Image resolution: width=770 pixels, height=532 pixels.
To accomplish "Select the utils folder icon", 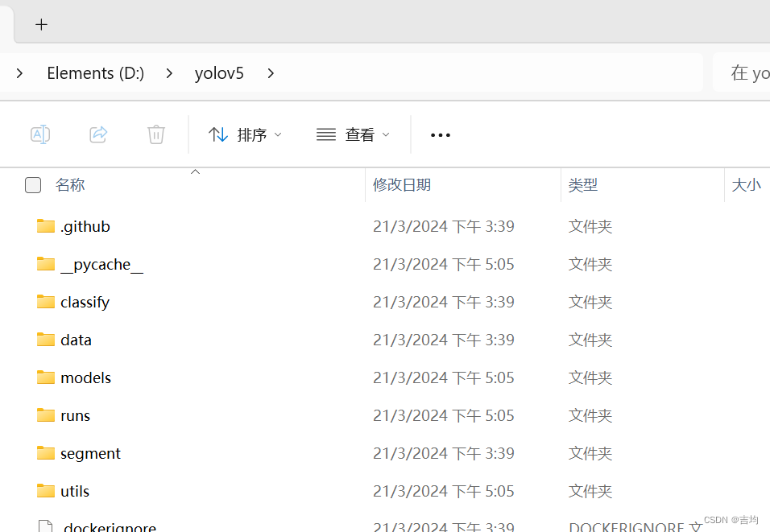I will pos(46,491).
